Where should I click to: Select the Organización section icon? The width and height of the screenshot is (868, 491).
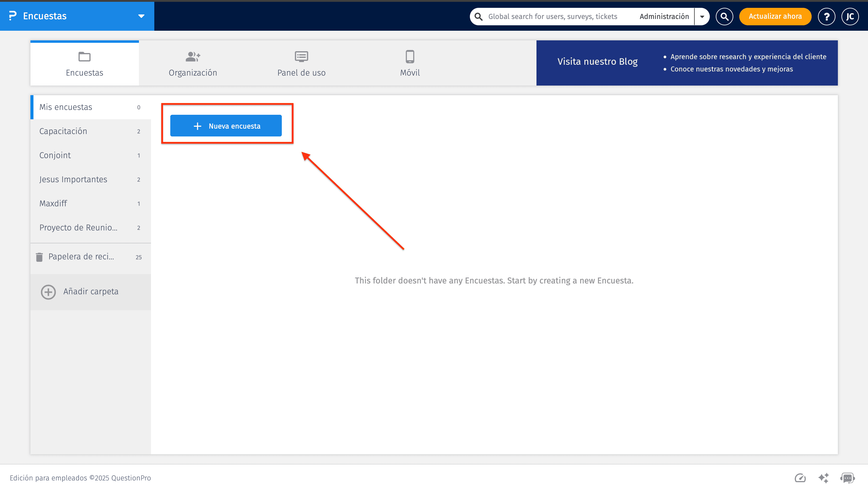coord(193,57)
